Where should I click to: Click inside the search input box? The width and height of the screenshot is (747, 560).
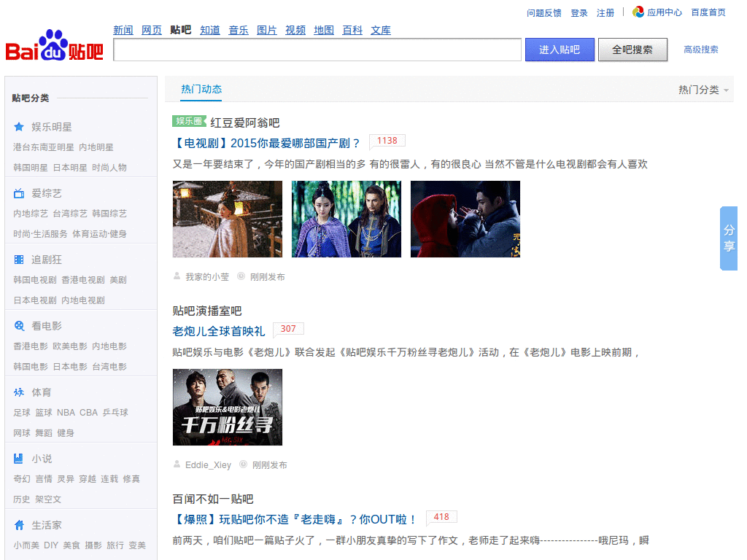(x=317, y=50)
